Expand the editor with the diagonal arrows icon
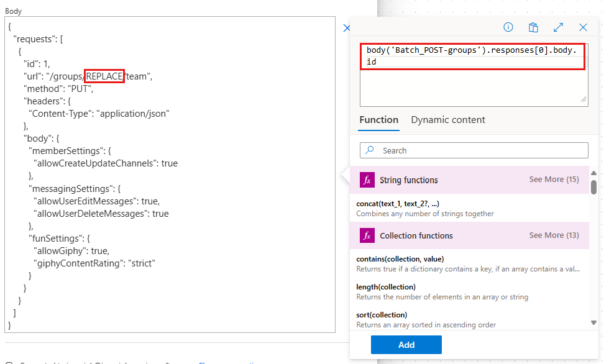The width and height of the screenshot is (609, 364). [558, 27]
